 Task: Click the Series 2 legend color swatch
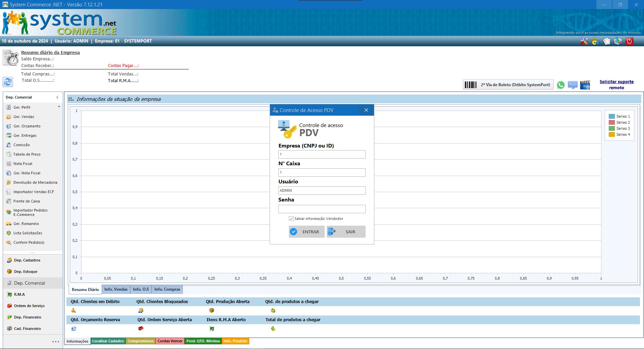(612, 122)
